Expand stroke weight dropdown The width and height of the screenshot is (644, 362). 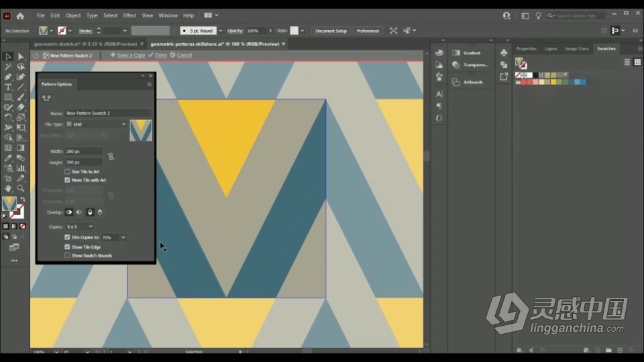pyautogui.click(x=125, y=31)
